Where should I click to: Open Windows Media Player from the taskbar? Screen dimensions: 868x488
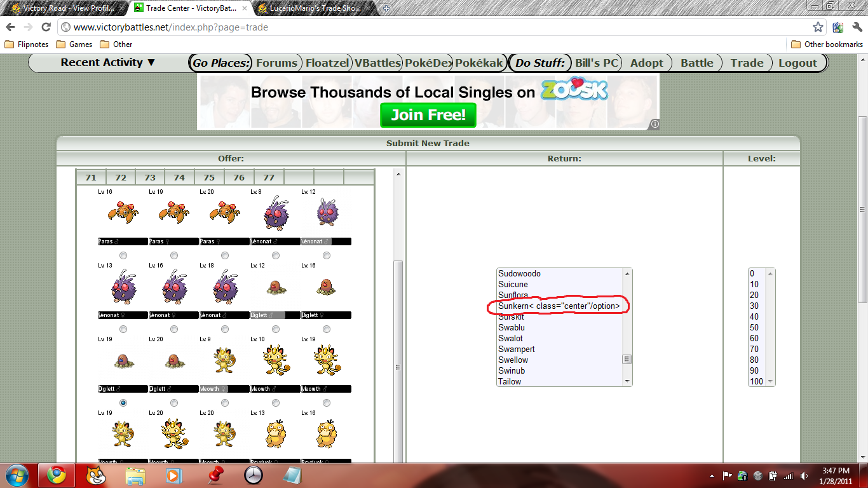pos(173,475)
